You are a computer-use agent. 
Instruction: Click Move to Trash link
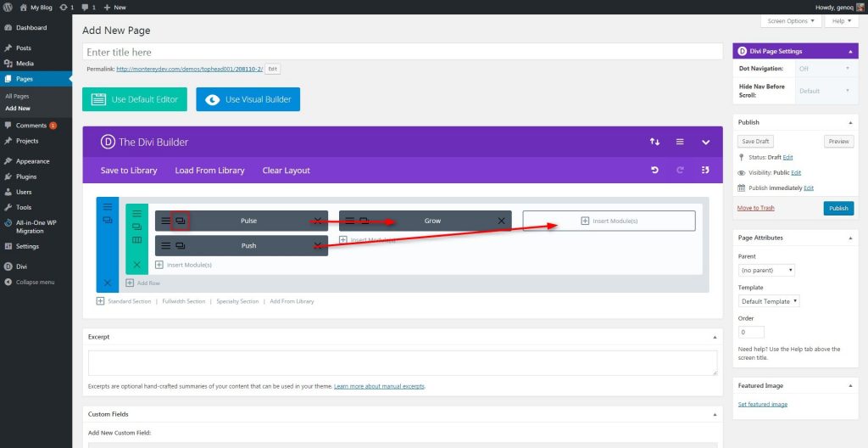point(755,208)
